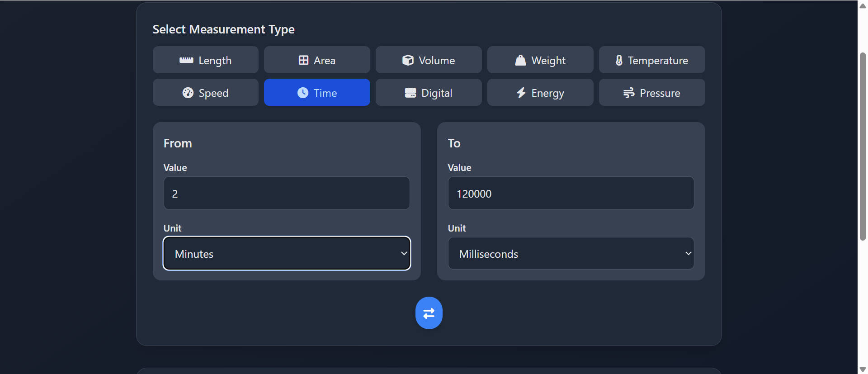This screenshot has height=374, width=868.
Task: Open the From unit Minutes dropdown
Action: (x=287, y=253)
